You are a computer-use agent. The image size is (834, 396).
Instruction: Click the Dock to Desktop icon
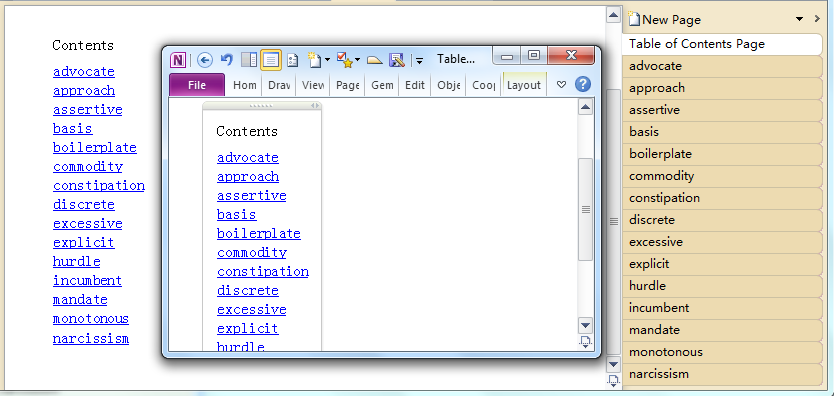coord(248,60)
